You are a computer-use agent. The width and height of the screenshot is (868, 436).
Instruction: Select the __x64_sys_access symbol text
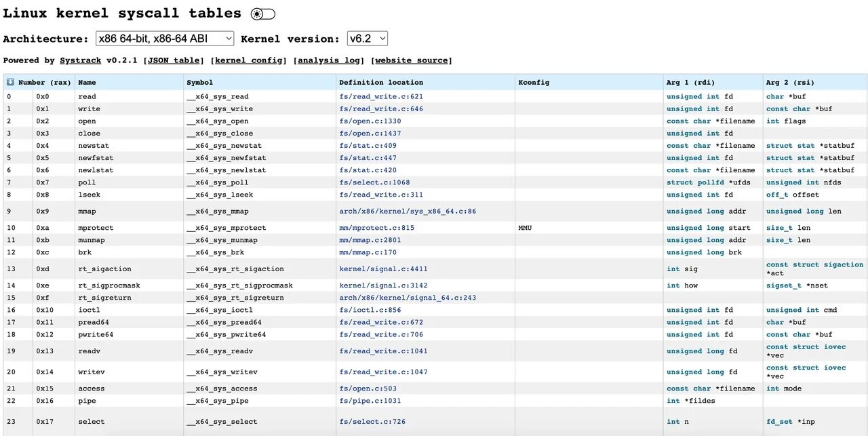222,388
